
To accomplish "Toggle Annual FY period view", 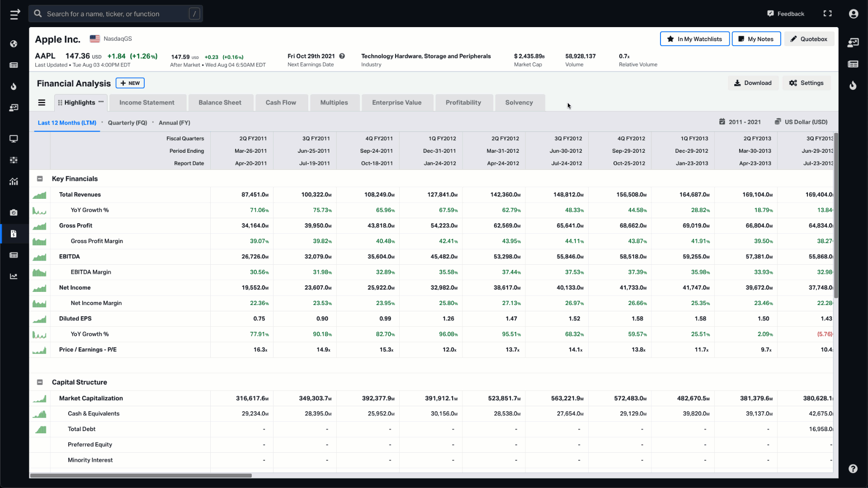I will 175,123.
